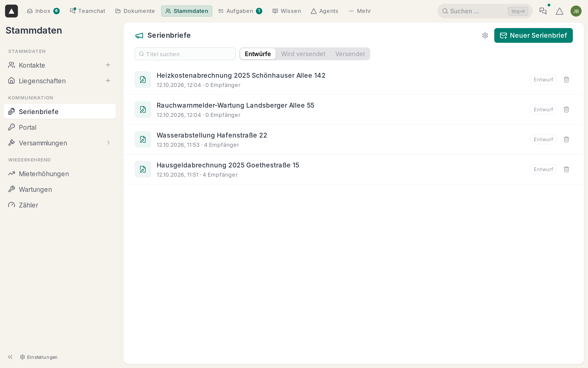Screen dimensions: 588x368
Task: Expand the Versammlungen chevron
Action: coord(108,143)
